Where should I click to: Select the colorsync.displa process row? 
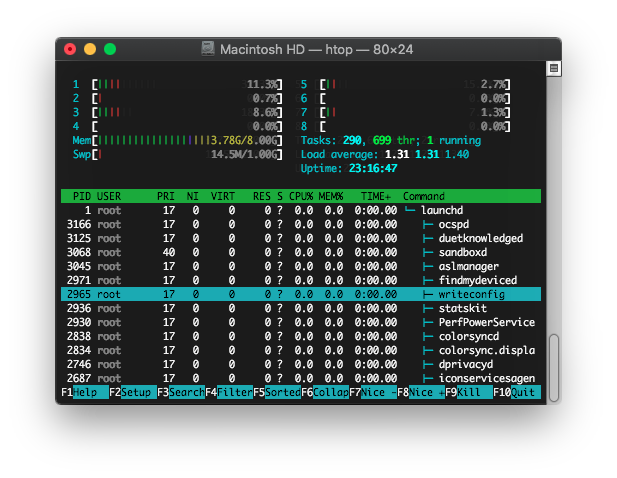pyautogui.click(x=301, y=350)
